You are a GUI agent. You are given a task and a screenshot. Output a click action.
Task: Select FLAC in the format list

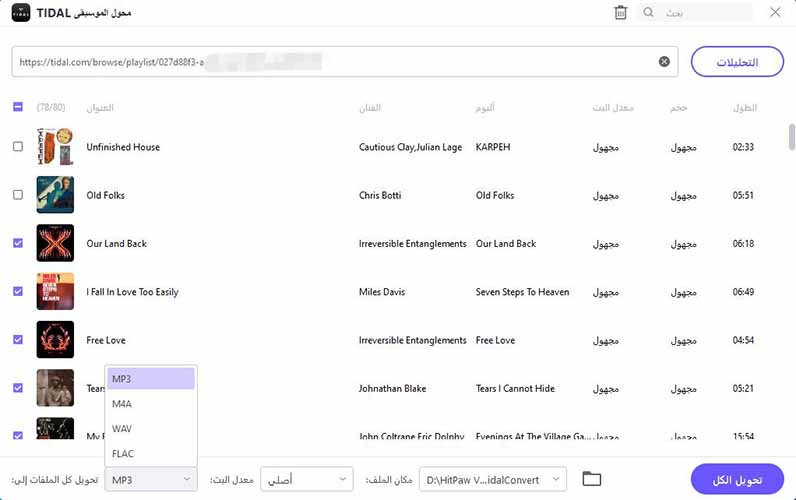(x=151, y=453)
